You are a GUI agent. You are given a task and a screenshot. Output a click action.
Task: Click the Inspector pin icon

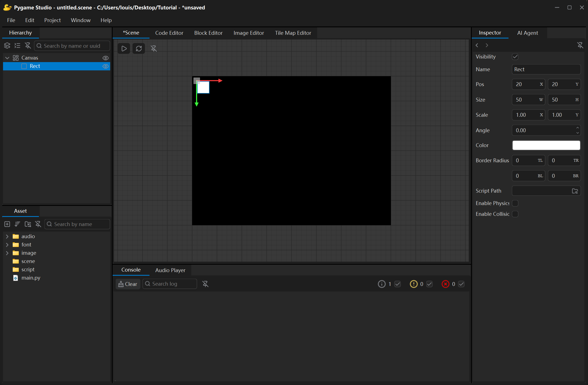580,45
